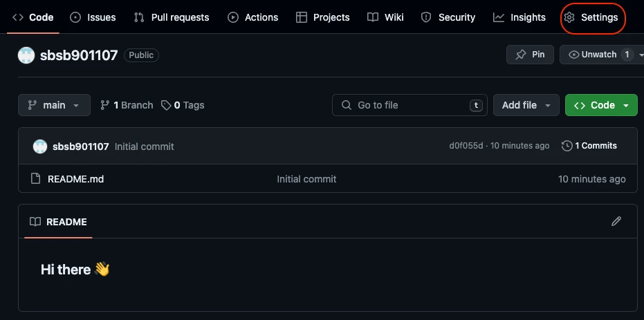
Task: Open the Projects tab
Action: [323, 17]
